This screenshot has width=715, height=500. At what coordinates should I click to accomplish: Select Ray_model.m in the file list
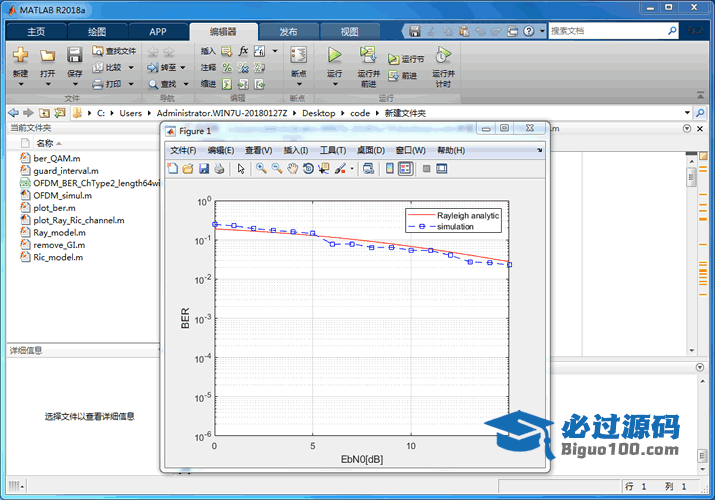point(59,232)
